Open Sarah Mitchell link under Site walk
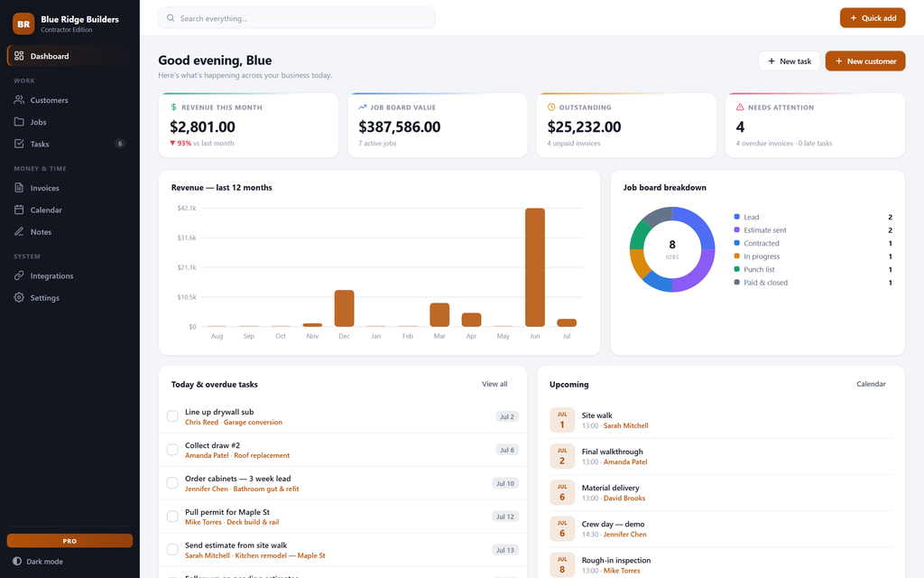 (x=626, y=426)
